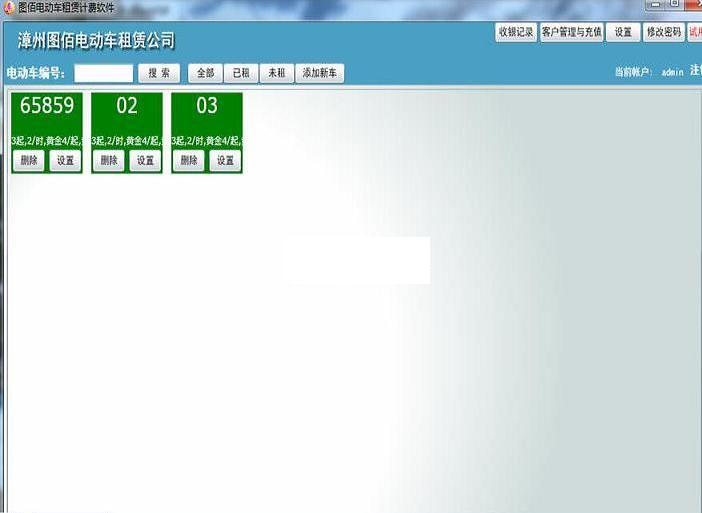The image size is (702, 513).
Task: Delete vehicle 02 using 删除
Action: 108,160
